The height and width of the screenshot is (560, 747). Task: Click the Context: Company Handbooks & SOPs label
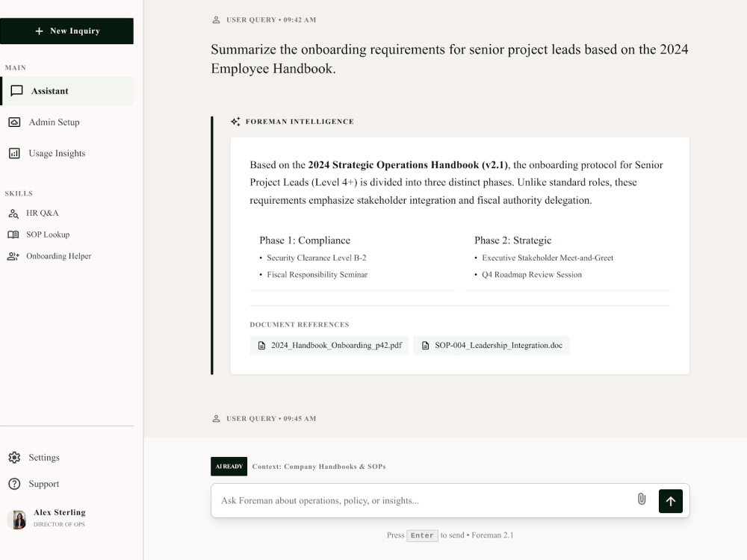coord(319,467)
